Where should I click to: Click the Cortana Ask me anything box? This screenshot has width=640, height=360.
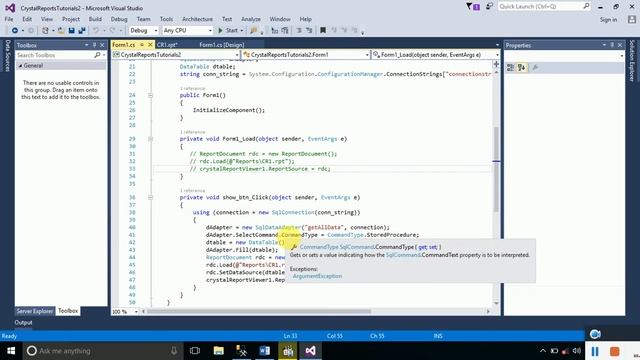pos(102,351)
